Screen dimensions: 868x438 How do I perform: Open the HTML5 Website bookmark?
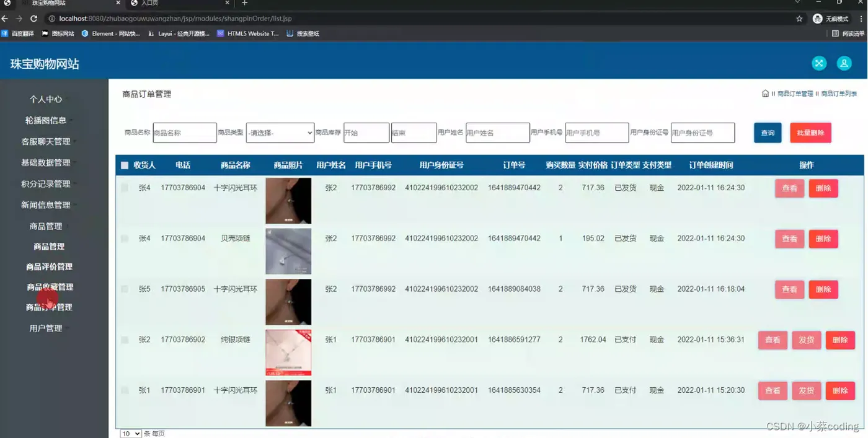coord(248,33)
